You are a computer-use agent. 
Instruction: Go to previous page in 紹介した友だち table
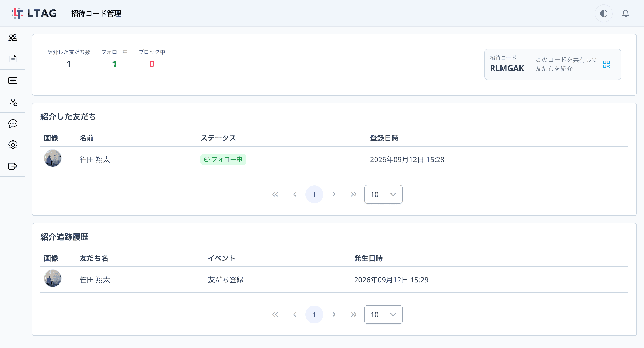(295, 194)
